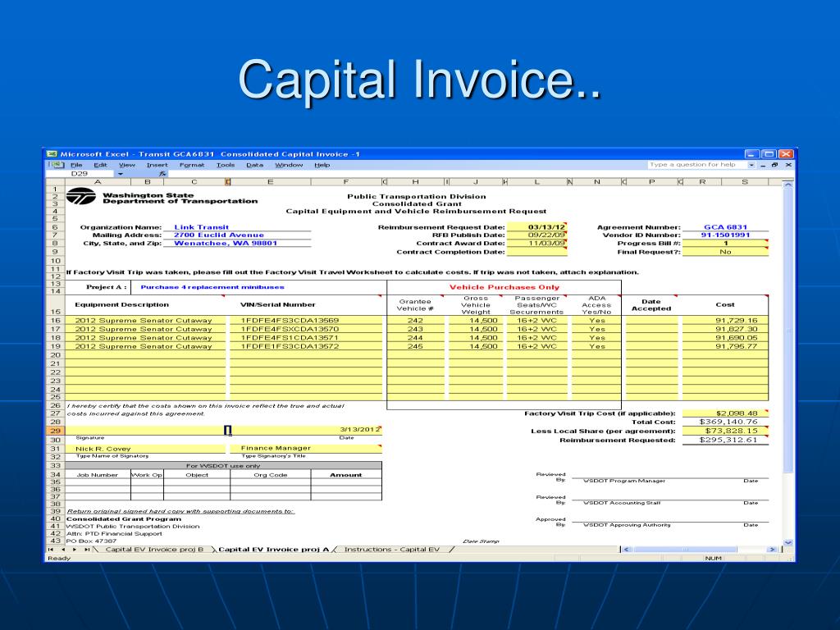Click horizontal scrollbar left arrow
The image size is (840, 630).
[626, 549]
